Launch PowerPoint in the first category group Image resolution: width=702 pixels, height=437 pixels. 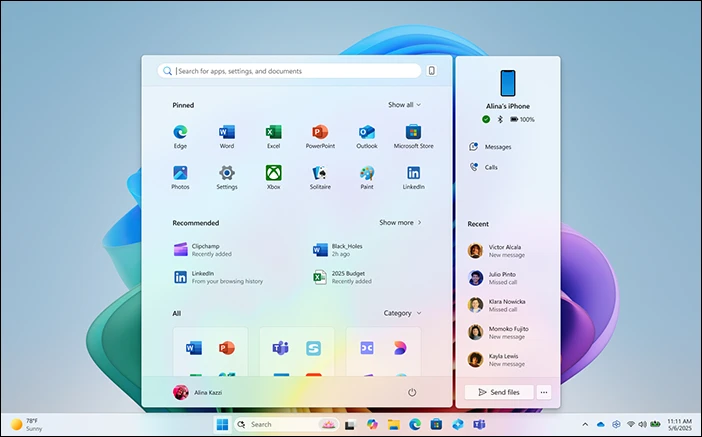tap(227, 348)
